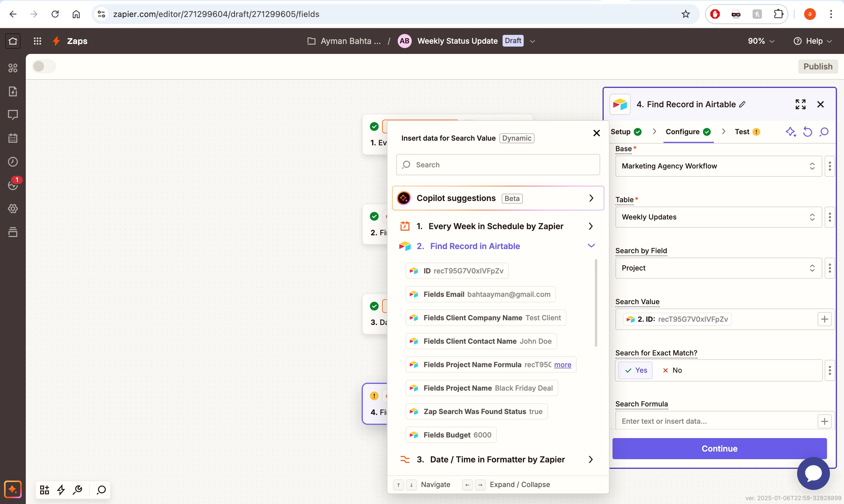Select Yes for Search for Exact Match
This screenshot has width=844, height=504.
coord(636,370)
